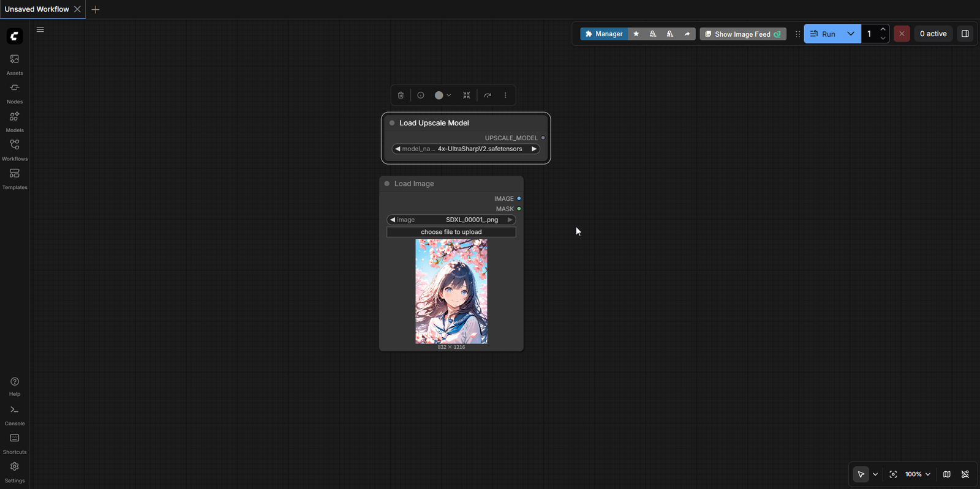Expand the cursor mode dropdown chevron
The image size is (980, 489).
coord(875,474)
